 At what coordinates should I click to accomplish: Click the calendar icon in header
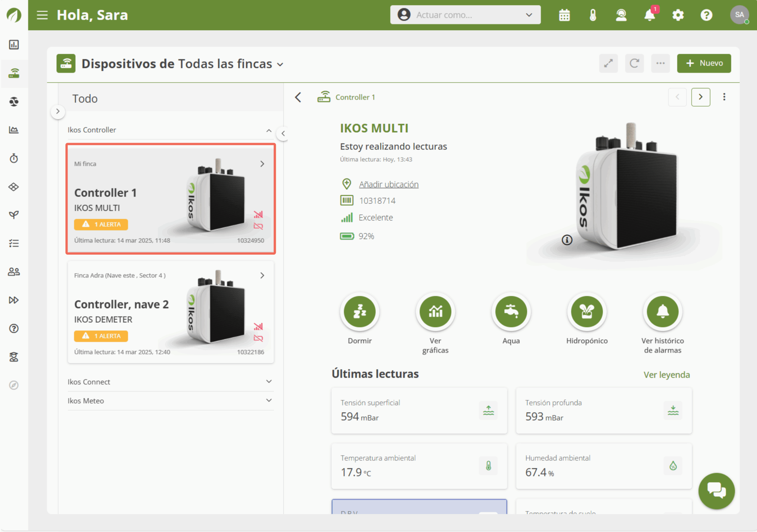[x=564, y=15]
